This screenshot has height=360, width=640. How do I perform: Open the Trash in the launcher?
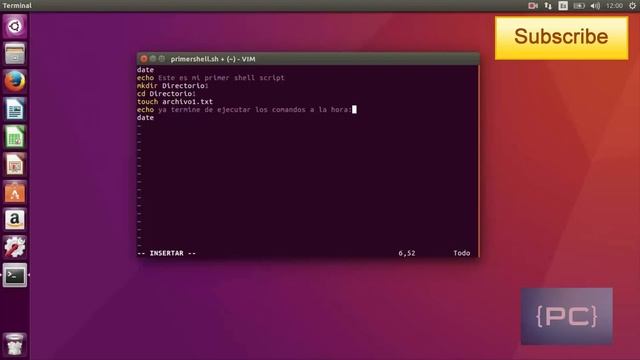[15, 344]
